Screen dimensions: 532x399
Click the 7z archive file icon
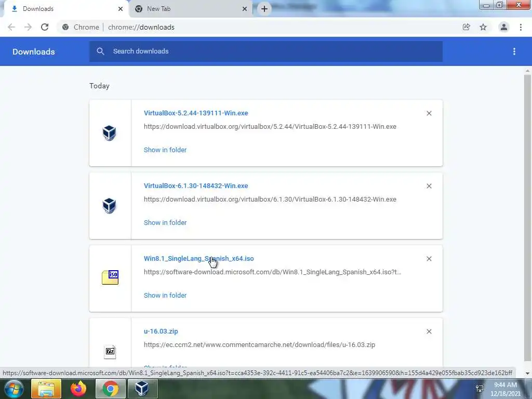pos(110,352)
